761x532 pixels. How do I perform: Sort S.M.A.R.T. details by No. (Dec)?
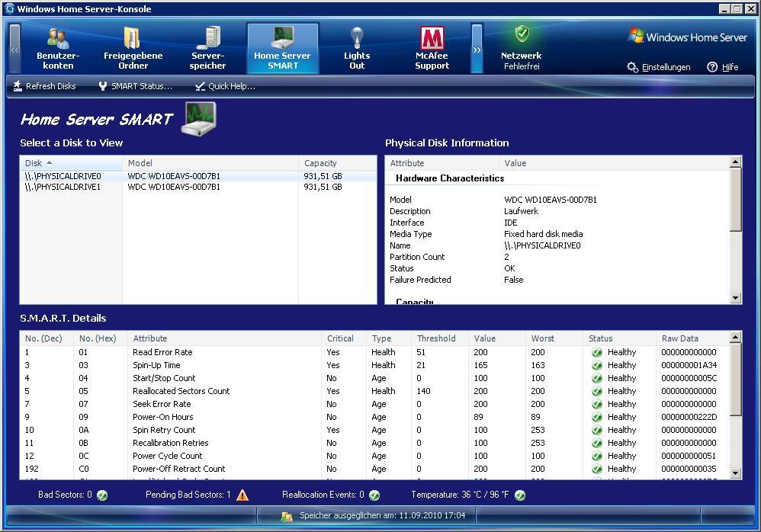click(x=46, y=338)
